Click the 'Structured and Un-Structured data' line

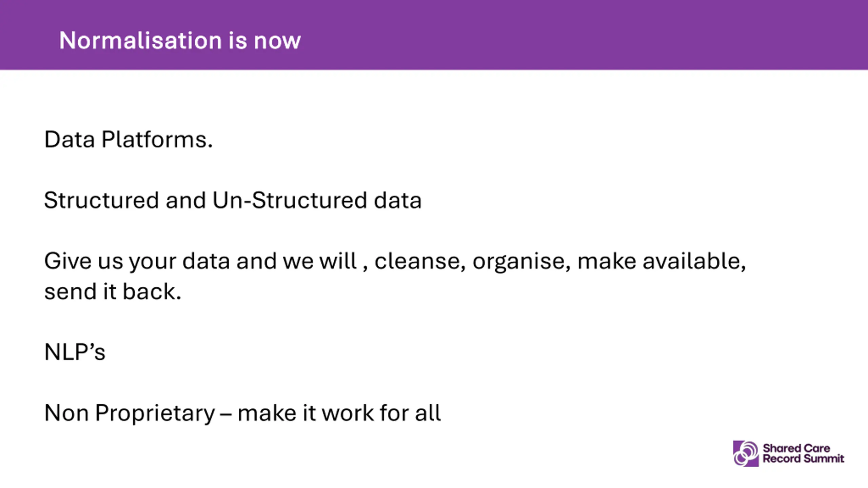tap(233, 200)
